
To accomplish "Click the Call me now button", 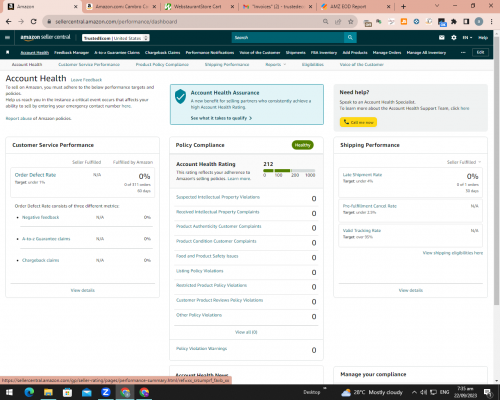I will click(358, 122).
